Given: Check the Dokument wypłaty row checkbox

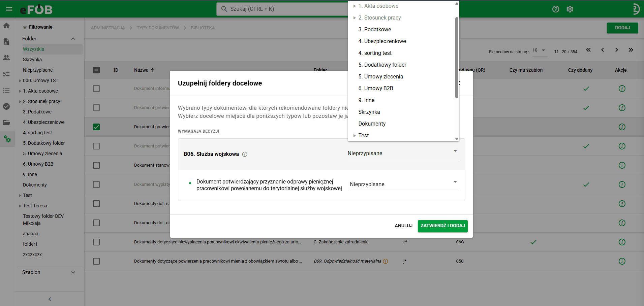Looking at the screenshot, I should click(x=96, y=184).
